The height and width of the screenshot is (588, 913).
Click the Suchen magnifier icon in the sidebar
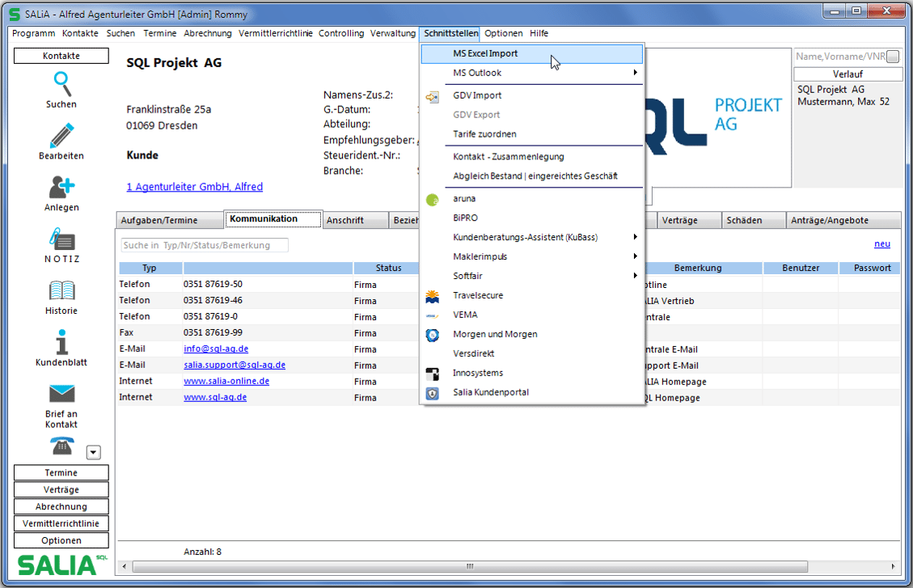click(x=61, y=84)
